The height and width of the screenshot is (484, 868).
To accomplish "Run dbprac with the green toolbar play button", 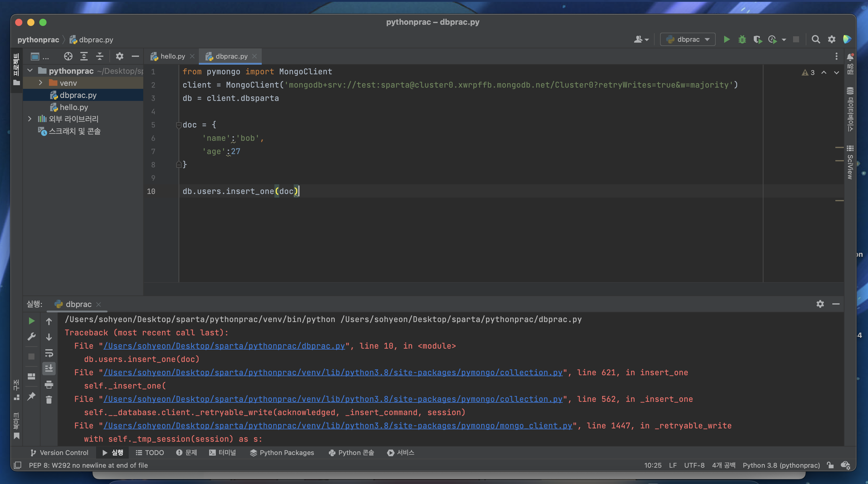I will click(727, 39).
